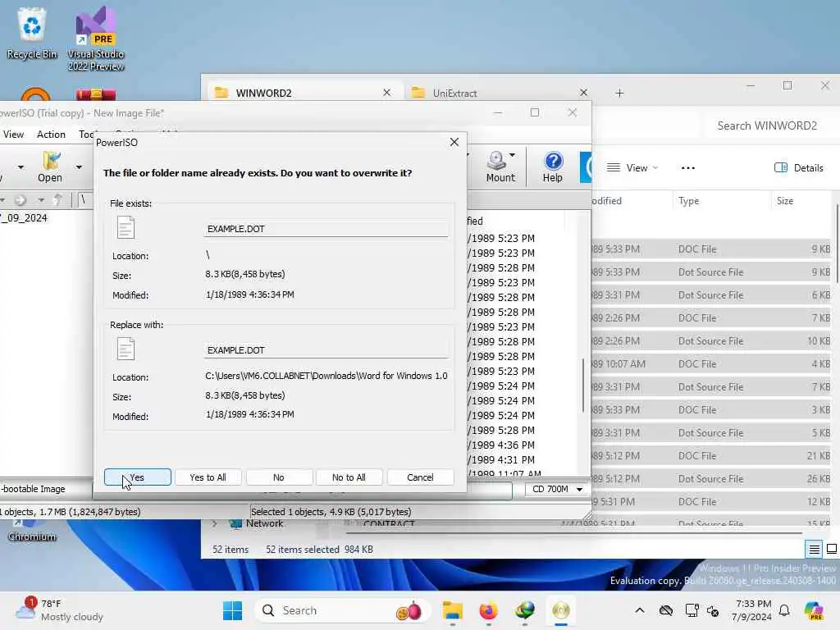The height and width of the screenshot is (630, 840).
Task: Click the existing file EXAMPLE.DOT name field
Action: click(x=325, y=229)
